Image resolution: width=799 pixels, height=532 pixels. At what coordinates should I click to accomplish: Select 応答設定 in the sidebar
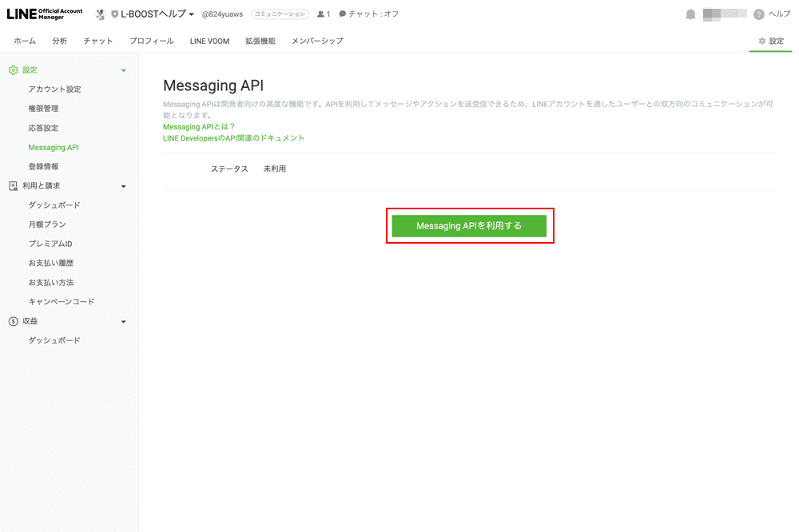(43, 128)
